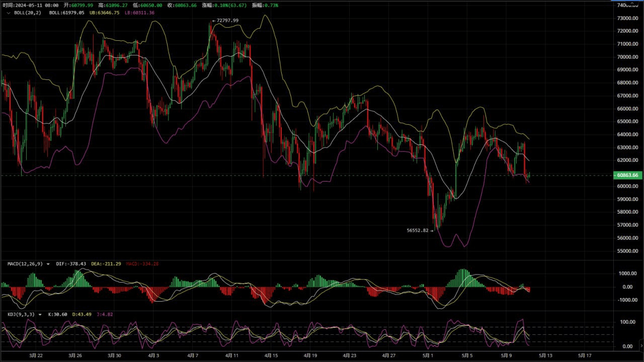This screenshot has width=644, height=362.
Task: Click the 55000.00 price axis label
Action: tap(627, 251)
